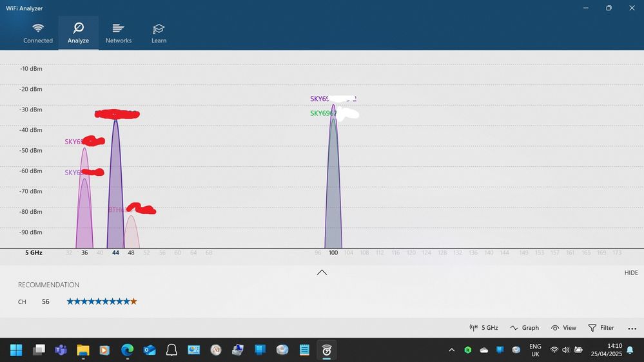
Task: Click the RECOMMENDATION heading
Action: coord(48,285)
